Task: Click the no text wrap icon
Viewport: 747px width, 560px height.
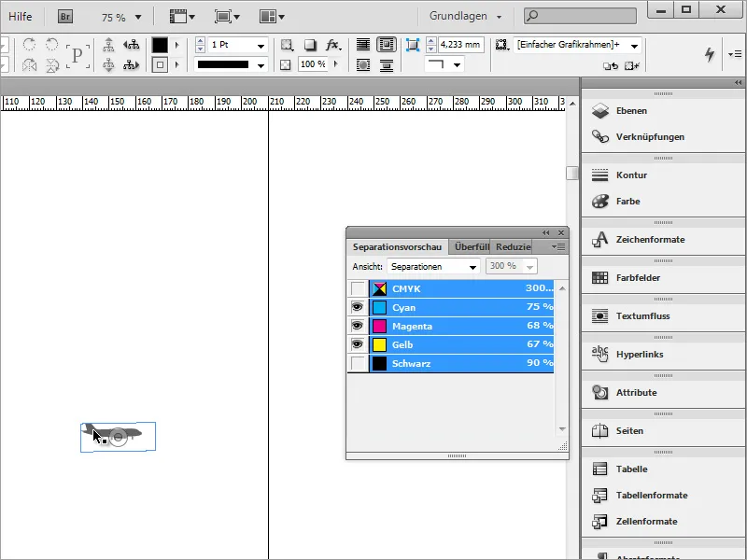Action: pos(363,45)
